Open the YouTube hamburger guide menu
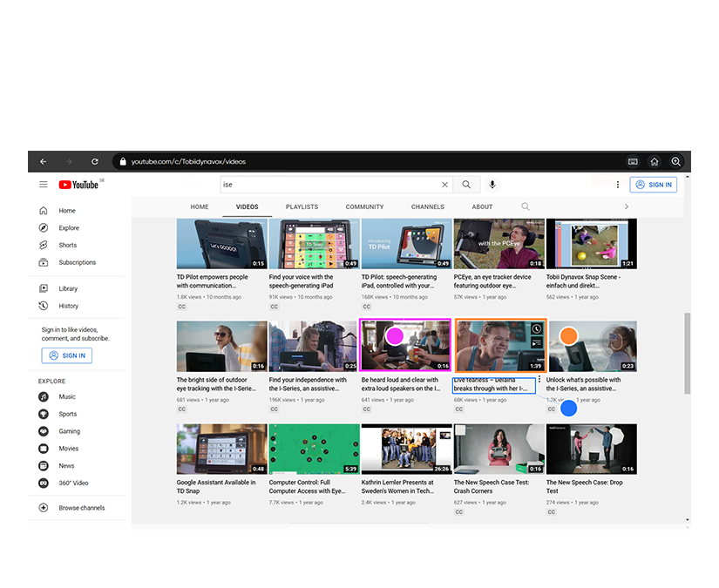This screenshot has width=719, height=588. pyautogui.click(x=44, y=185)
